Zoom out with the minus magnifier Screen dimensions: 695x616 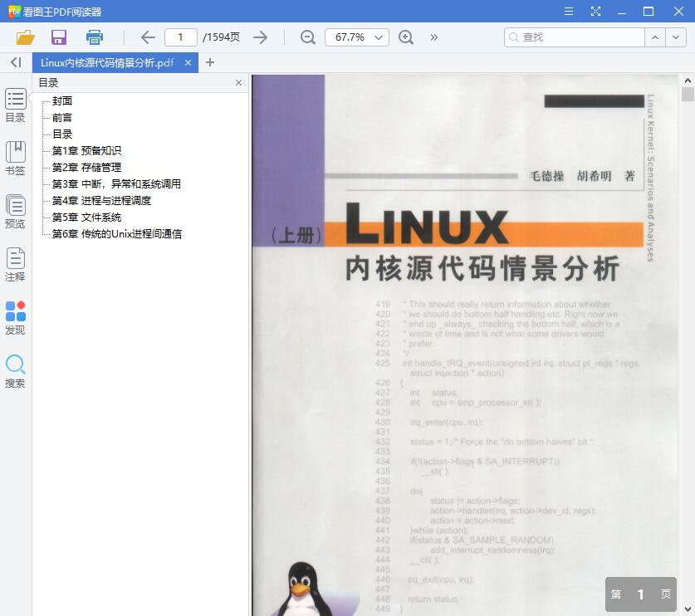click(x=307, y=37)
